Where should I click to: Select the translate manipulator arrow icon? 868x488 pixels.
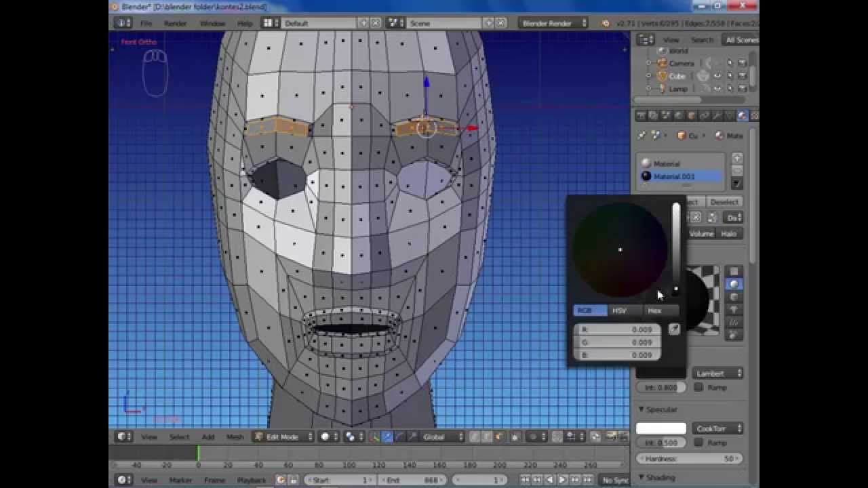click(x=387, y=437)
